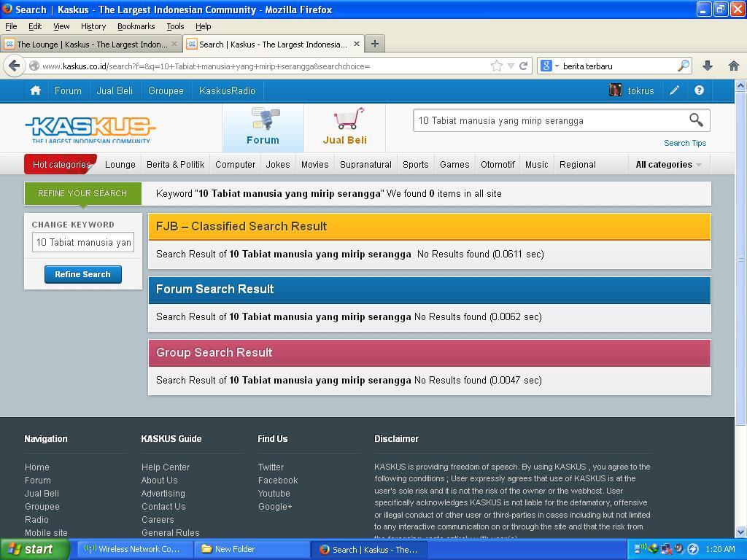Click the KASKUS logo
Viewport: 747px width, 560px height.
[x=90, y=128]
